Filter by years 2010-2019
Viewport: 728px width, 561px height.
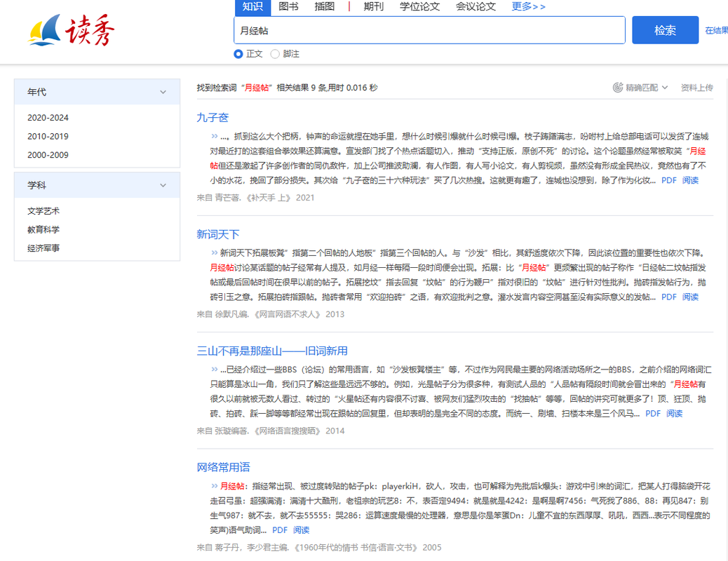(48, 136)
